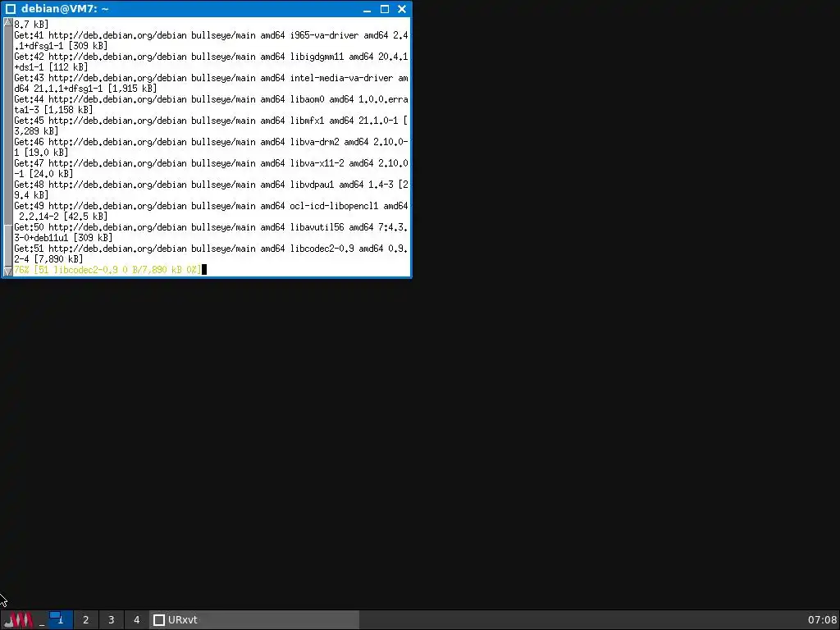Click the yellow 76% progress status line
Screen dimensions: 840x630
click(x=107, y=269)
